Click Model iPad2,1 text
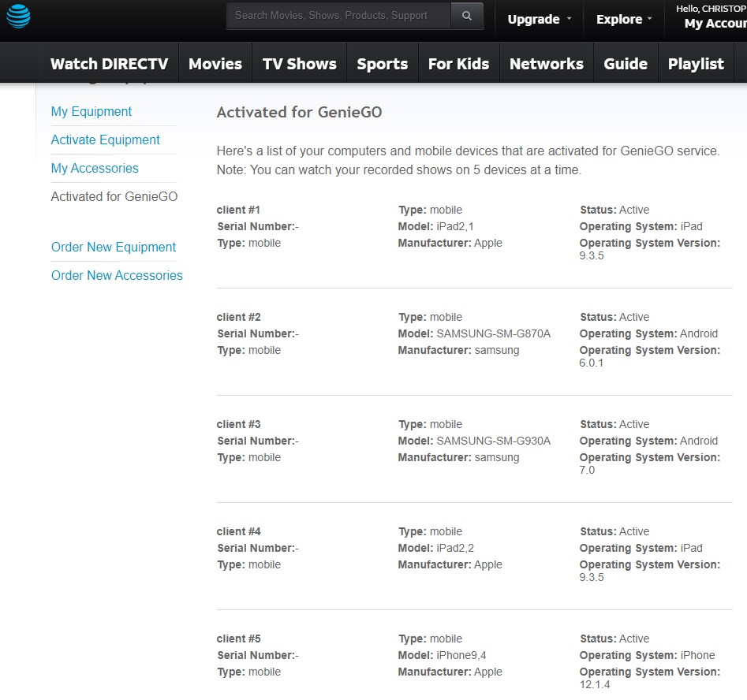The height and width of the screenshot is (700, 747). tap(436, 227)
